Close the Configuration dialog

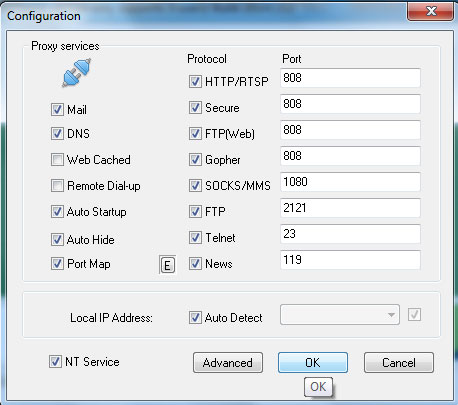[430, 11]
